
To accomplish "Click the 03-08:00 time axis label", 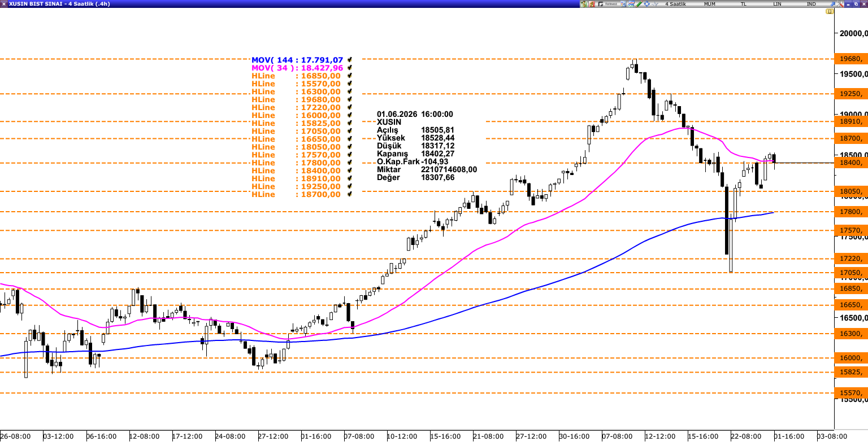I will pyautogui.click(x=832, y=436).
